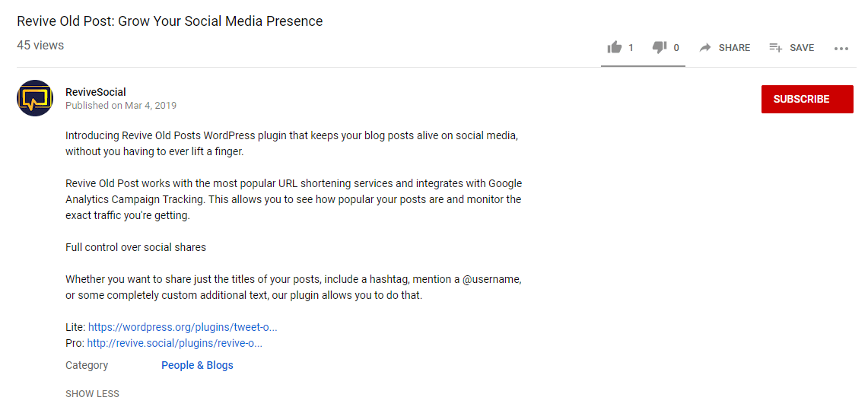This screenshot has width=868, height=413.
Task: Click the thumbs down dislike icon
Action: pyautogui.click(x=660, y=48)
